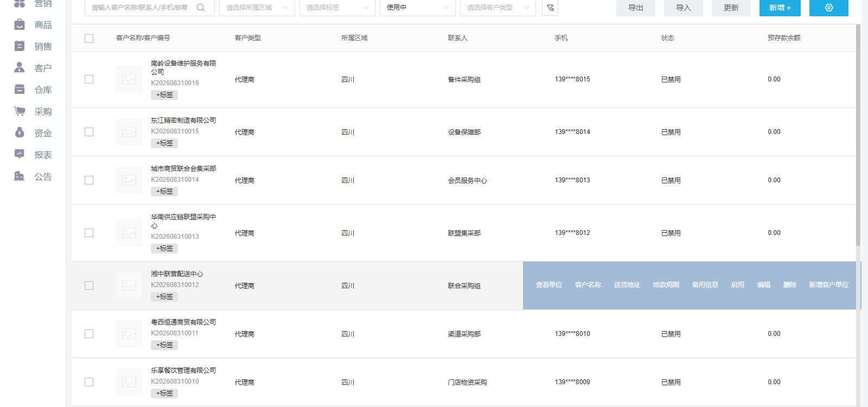Image resolution: width=868 pixels, height=407 pixels.
Task: Click the search magnifier icon
Action: pos(201,8)
